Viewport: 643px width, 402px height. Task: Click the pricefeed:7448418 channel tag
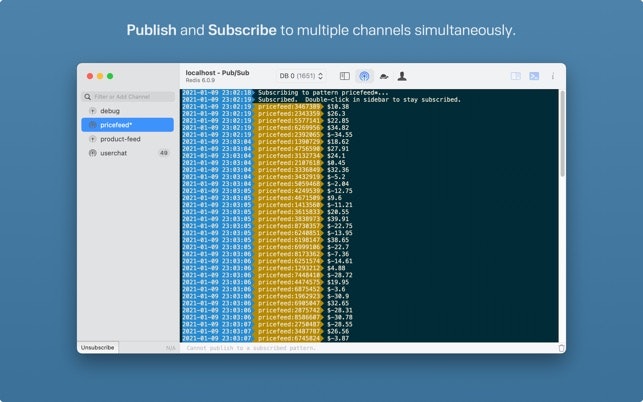click(289, 275)
